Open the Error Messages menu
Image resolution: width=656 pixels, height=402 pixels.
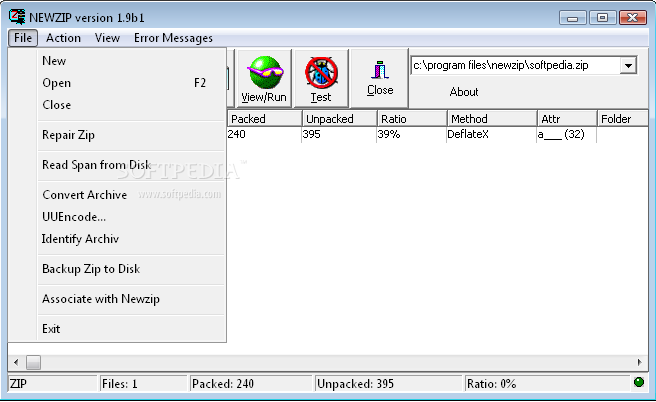click(173, 38)
